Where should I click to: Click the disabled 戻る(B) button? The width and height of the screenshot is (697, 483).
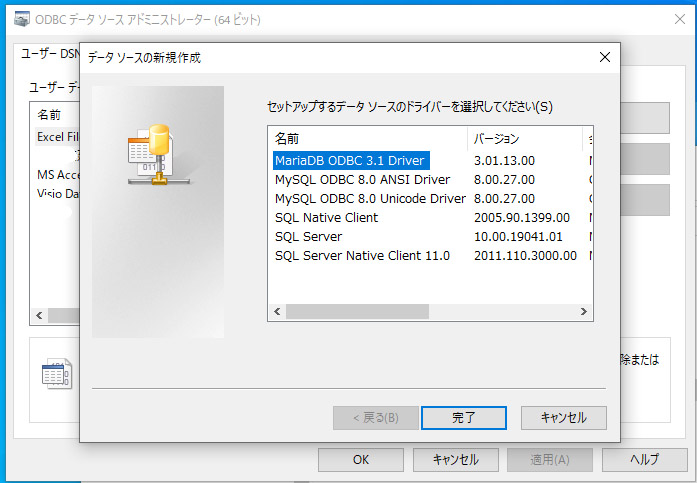click(x=376, y=418)
